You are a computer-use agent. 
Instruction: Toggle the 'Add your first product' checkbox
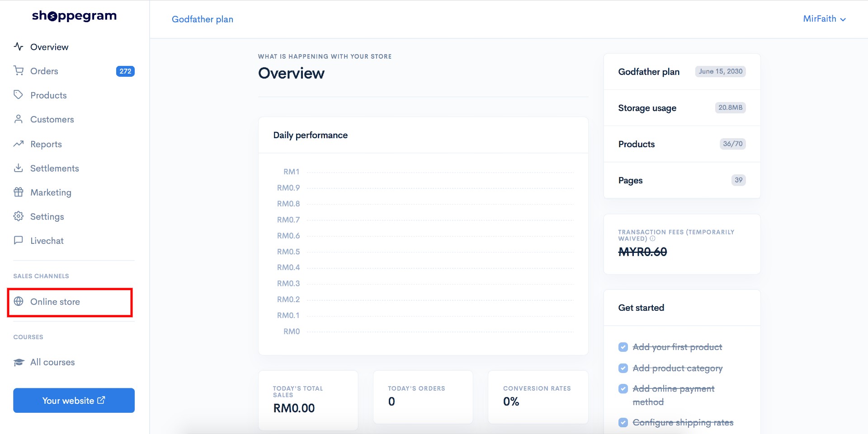(x=623, y=347)
